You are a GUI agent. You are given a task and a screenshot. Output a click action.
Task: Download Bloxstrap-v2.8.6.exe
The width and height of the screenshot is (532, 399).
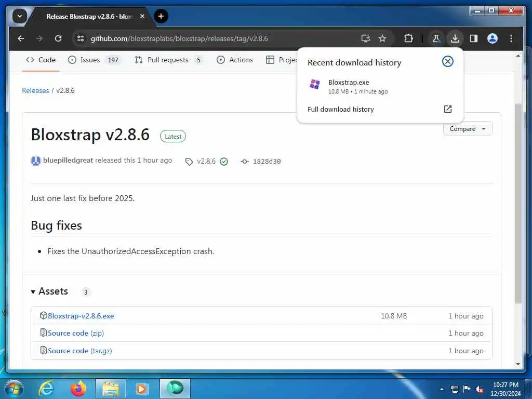pos(81,316)
